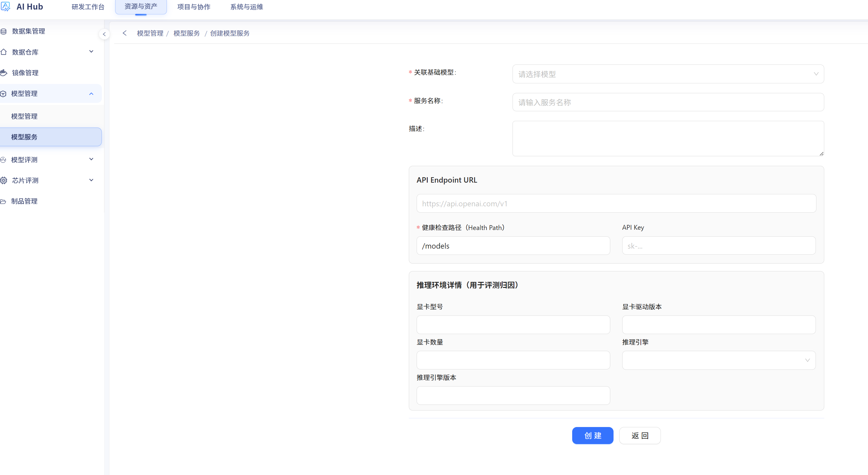868x475 pixels.
Task: Click the AI Hub title text
Action: pos(30,7)
